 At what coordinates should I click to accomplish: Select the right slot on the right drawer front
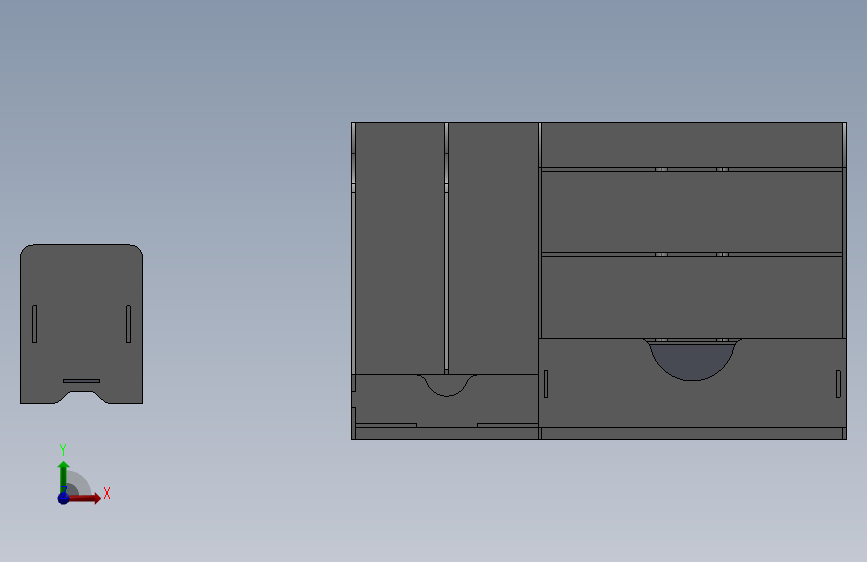click(x=838, y=384)
